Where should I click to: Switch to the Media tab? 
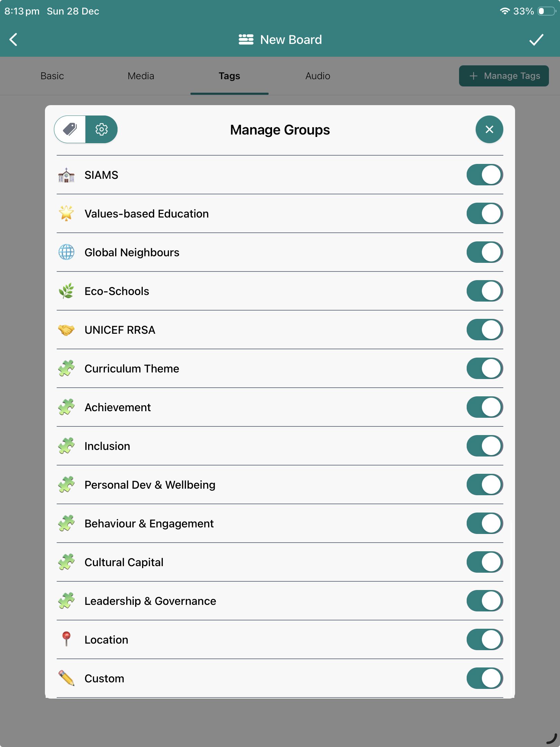(140, 76)
